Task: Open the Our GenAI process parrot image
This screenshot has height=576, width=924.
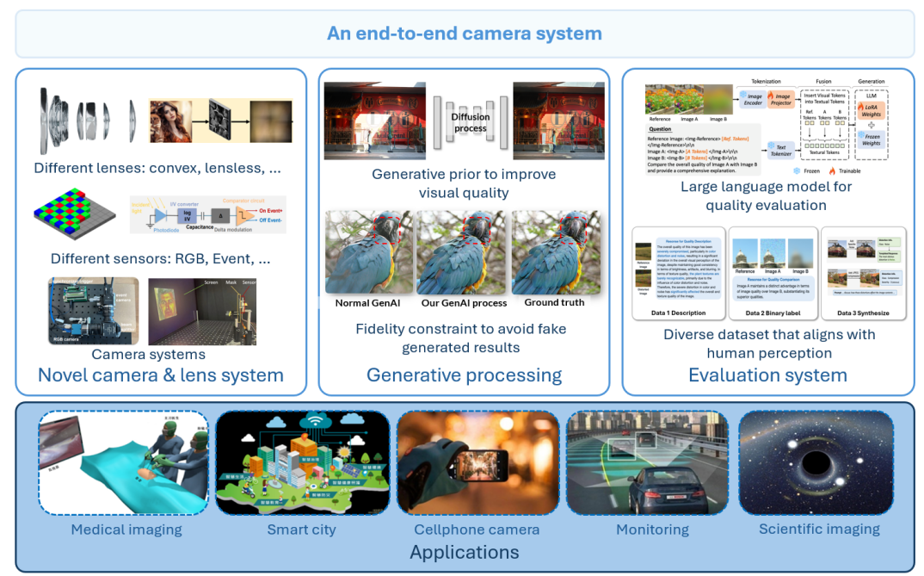Action: (x=461, y=252)
